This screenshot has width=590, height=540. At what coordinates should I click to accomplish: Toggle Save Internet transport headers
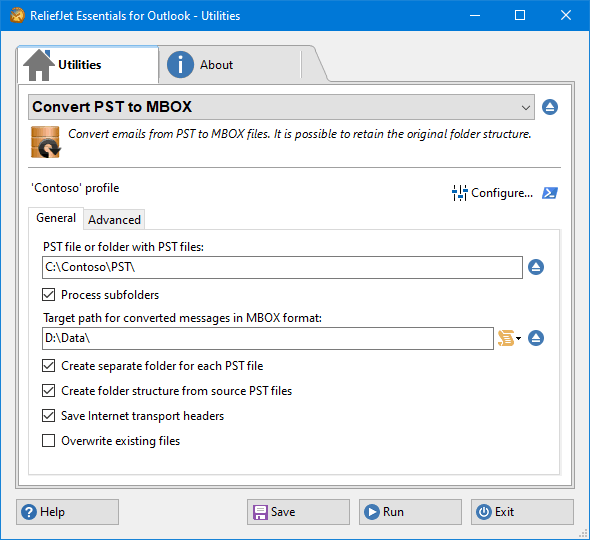[x=49, y=415]
